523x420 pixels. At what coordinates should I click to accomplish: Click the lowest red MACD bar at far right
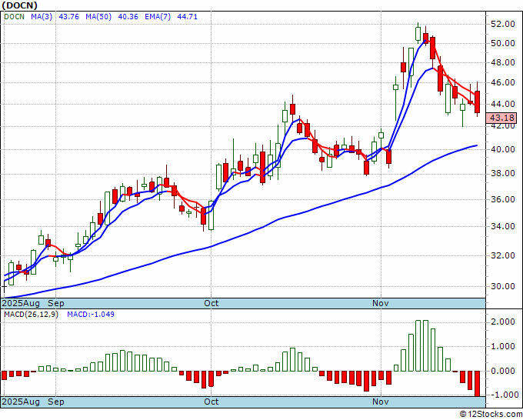477,384
